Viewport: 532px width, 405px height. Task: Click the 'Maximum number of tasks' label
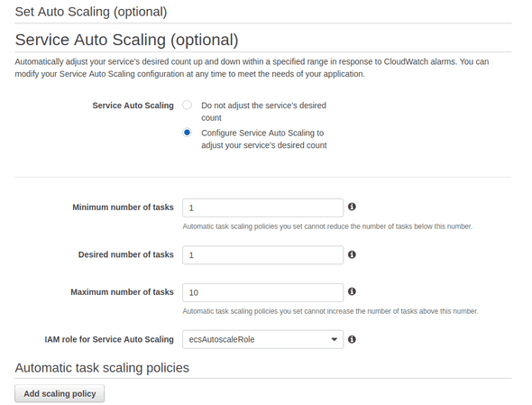click(122, 292)
